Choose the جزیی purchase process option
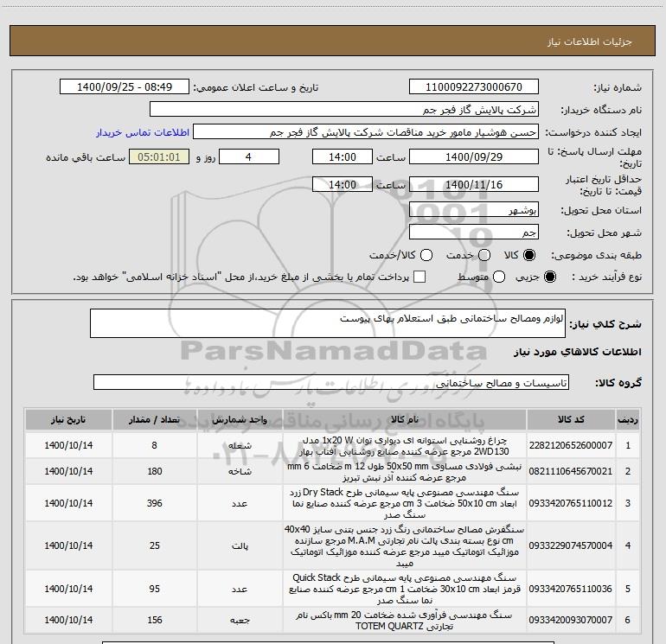 coord(550,277)
